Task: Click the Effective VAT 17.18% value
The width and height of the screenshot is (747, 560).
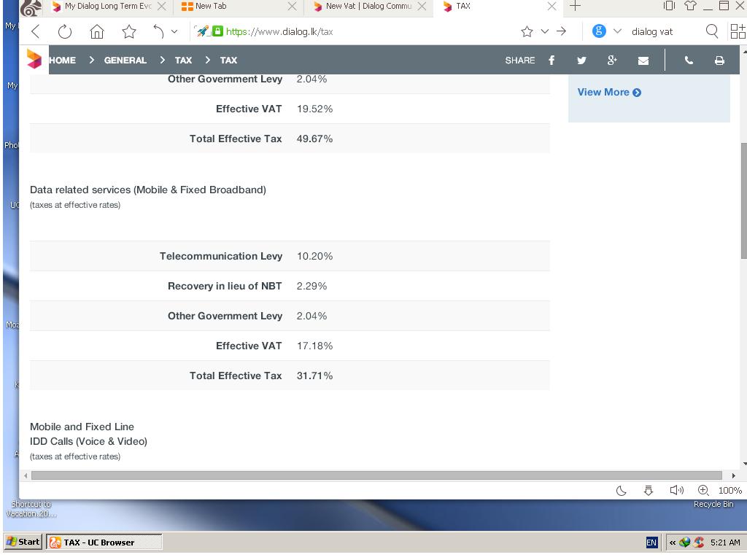Action: click(x=314, y=346)
